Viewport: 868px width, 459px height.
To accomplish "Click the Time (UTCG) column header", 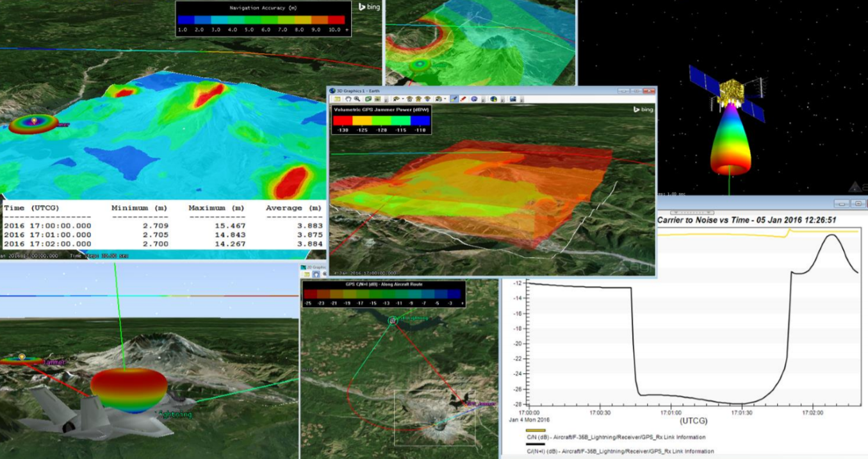I will 31,208.
